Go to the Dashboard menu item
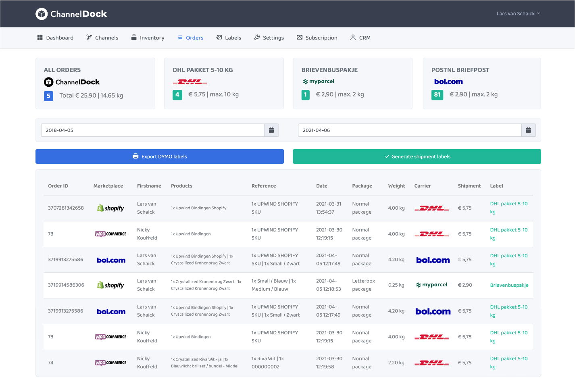Screen dimensions: 575x392 tap(55, 38)
